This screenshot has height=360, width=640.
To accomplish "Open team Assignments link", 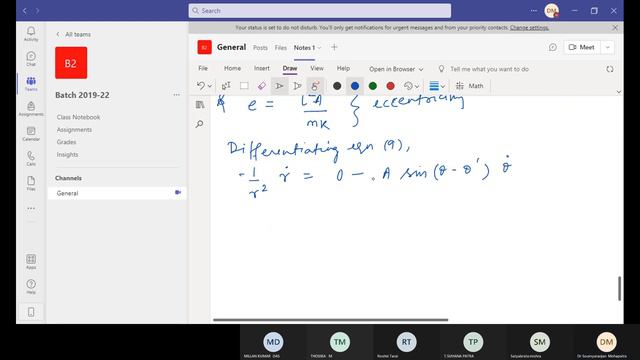I will click(74, 130).
